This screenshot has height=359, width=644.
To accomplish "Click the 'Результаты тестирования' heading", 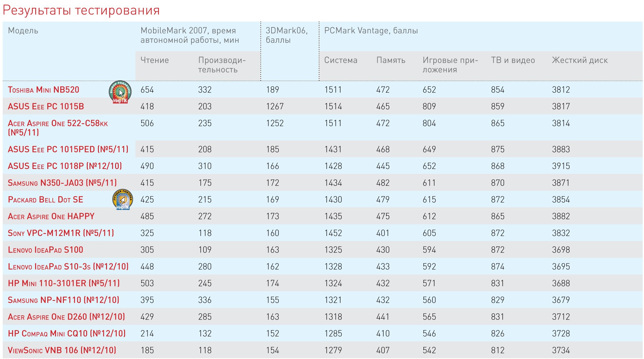I will [81, 10].
